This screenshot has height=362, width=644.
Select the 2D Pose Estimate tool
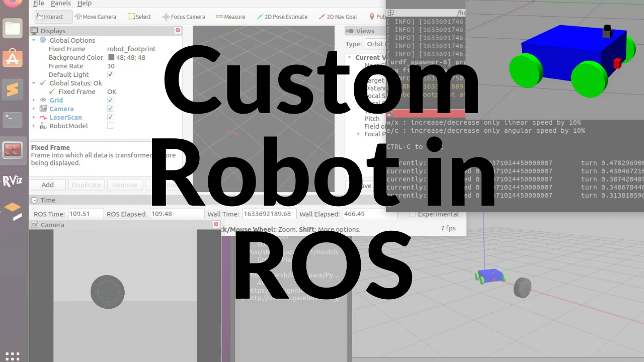click(282, 17)
